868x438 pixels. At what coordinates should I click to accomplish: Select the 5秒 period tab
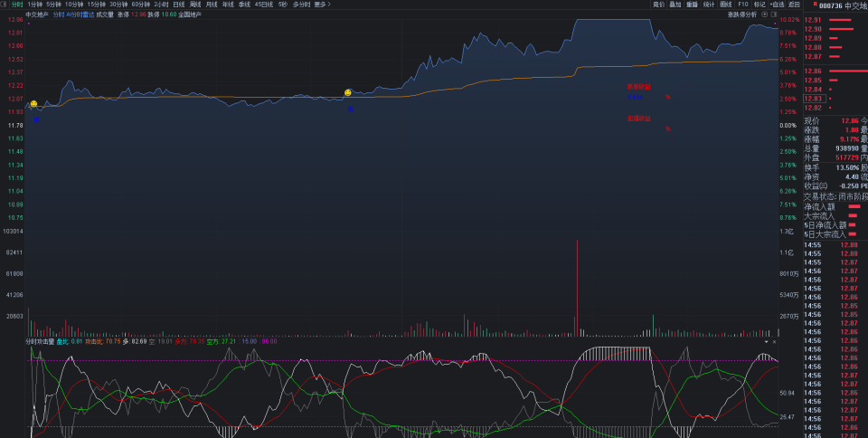tap(283, 4)
